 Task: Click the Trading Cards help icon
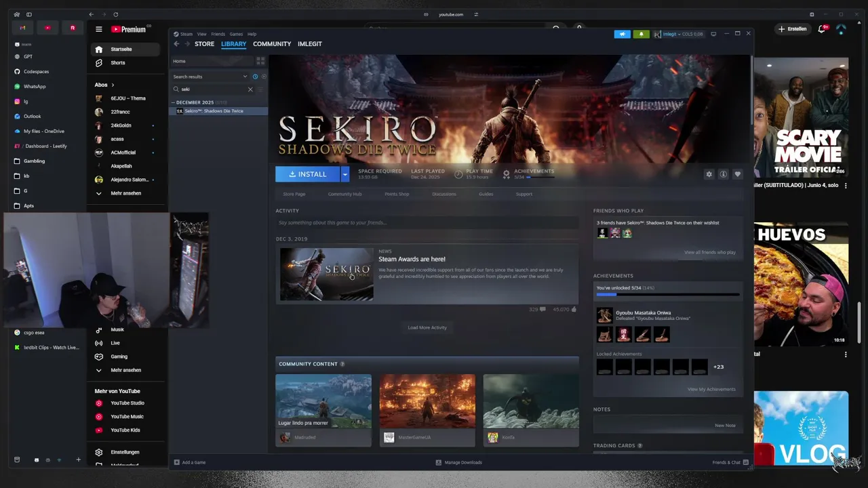[640, 445]
